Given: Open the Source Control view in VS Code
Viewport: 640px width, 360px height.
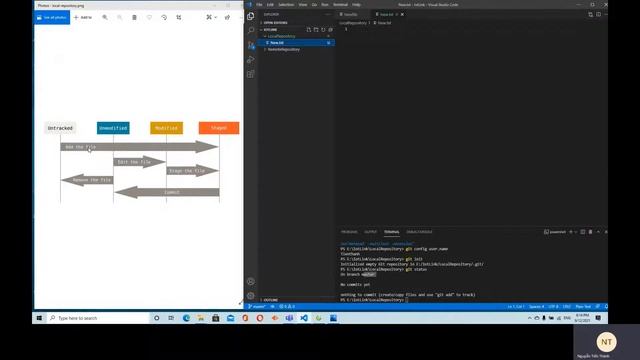Looking at the screenshot, I should (x=251, y=45).
